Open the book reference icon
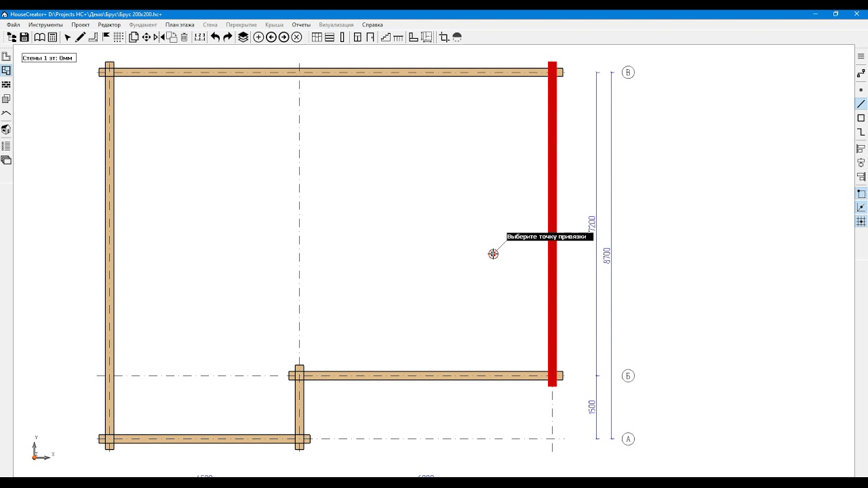The height and width of the screenshot is (488, 868). tap(40, 37)
